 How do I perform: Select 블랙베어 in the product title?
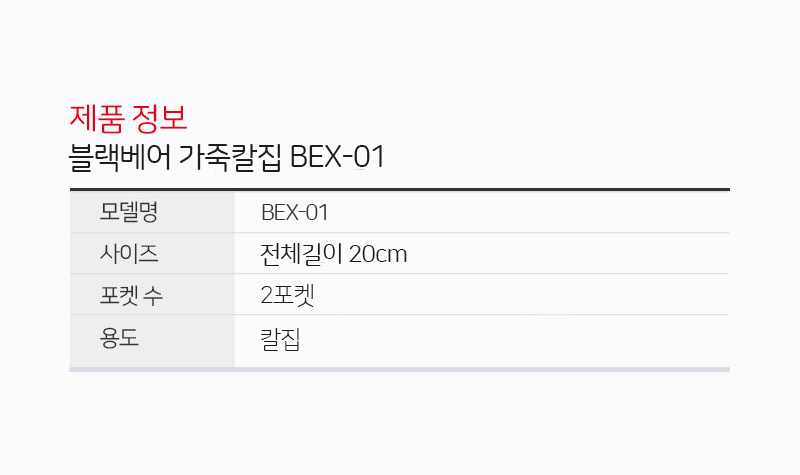[x=119, y=157]
